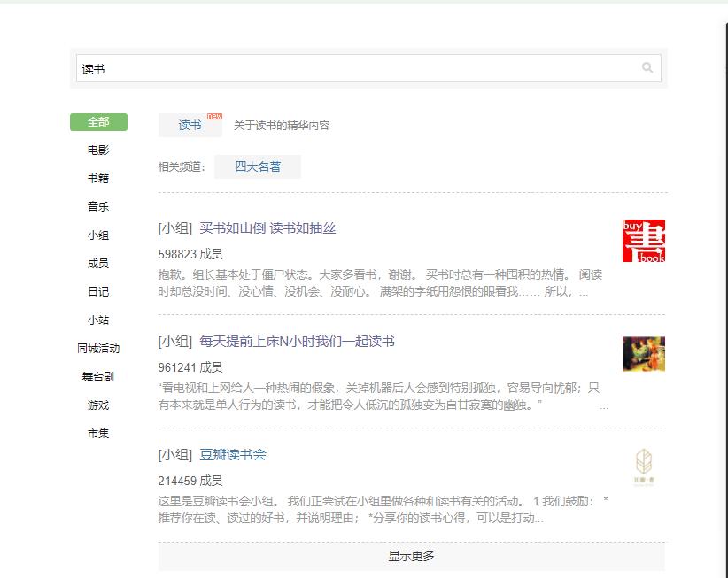
Task: Filter results by 音乐
Action: 98,207
